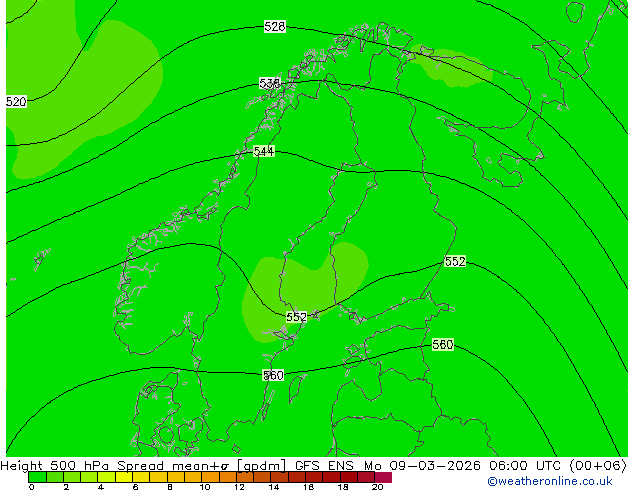Pick the yellow swatch left of 6
This screenshot has height=490, width=634.
point(124,477)
